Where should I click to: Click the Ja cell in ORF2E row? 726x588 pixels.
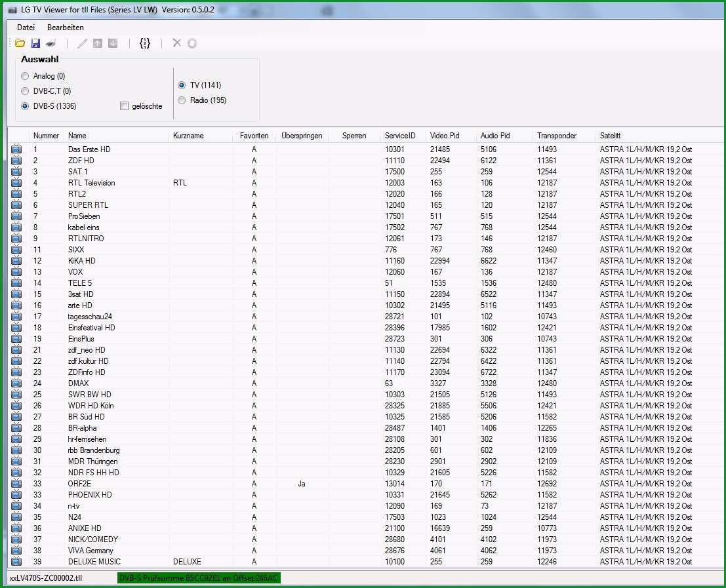pos(302,484)
